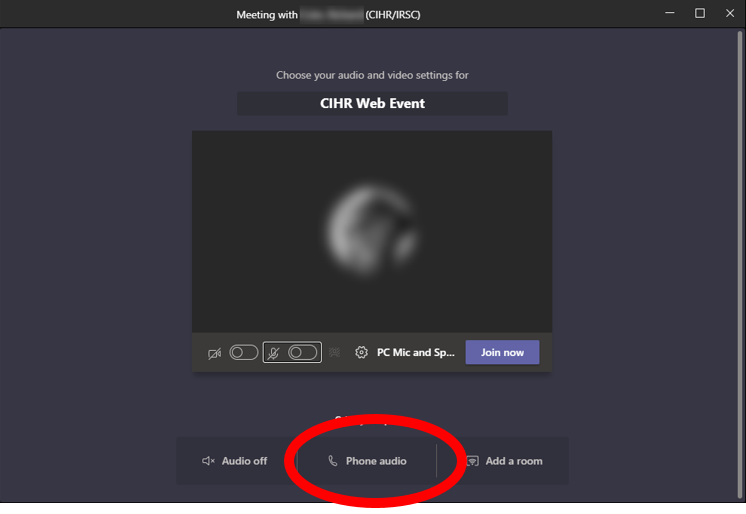
Task: Click the phone handset icon
Action: (x=333, y=461)
